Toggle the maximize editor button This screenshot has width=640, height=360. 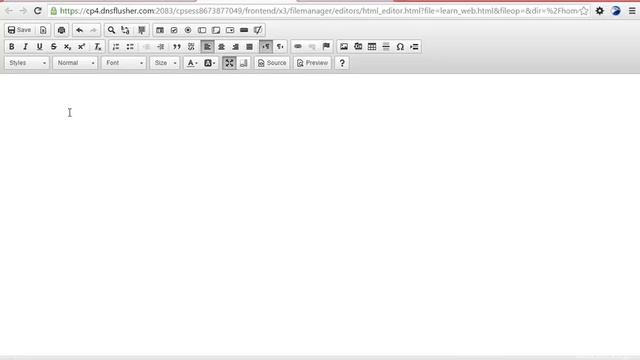coord(229,63)
